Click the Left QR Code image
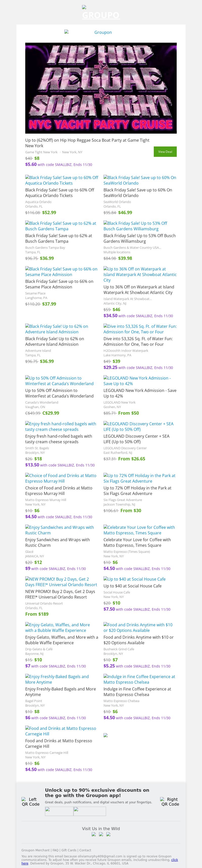202x868 pixels. pos(31,801)
